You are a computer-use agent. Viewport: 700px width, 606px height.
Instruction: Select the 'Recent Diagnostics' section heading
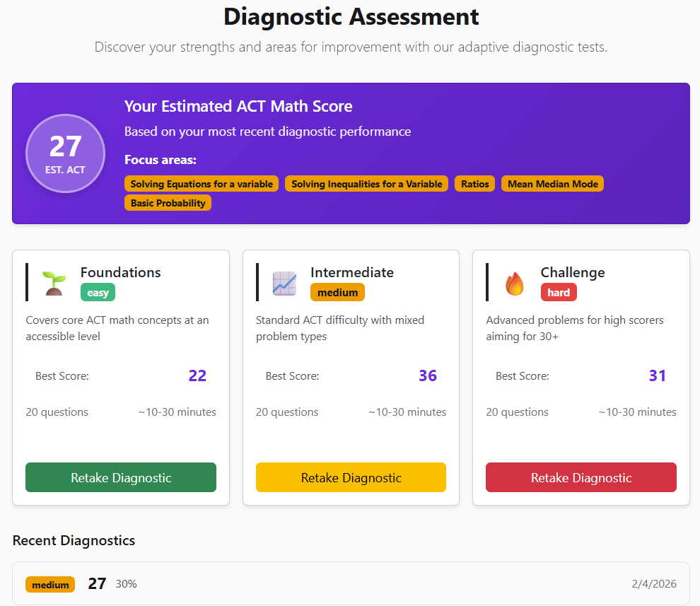click(x=74, y=540)
